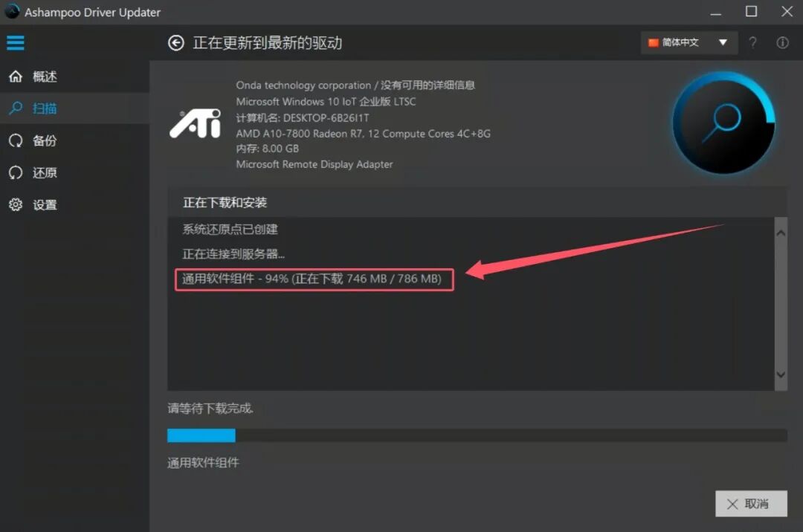The height and width of the screenshot is (532, 803).
Task: Click the backup icon beside 备份
Action: tap(16, 140)
